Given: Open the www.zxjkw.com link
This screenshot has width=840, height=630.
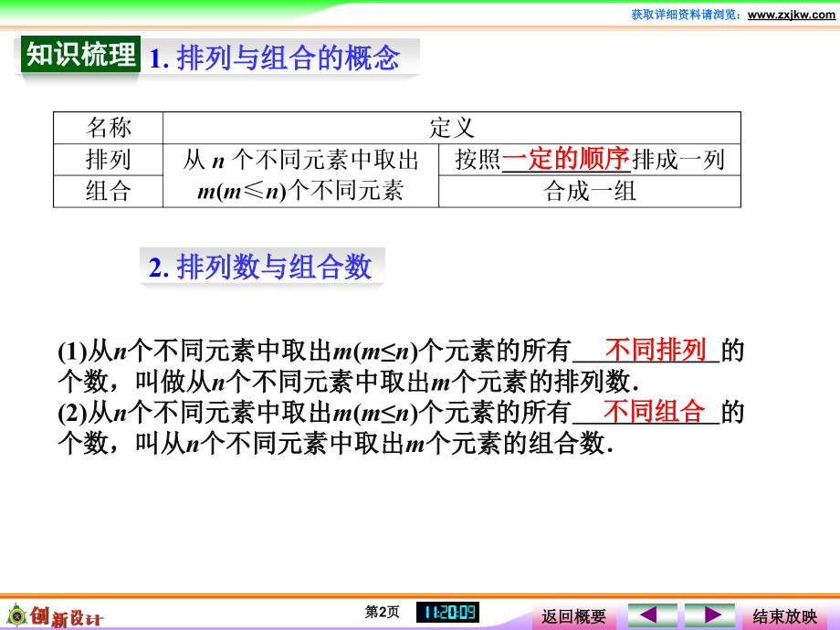Looking at the screenshot, I should click(x=789, y=14).
